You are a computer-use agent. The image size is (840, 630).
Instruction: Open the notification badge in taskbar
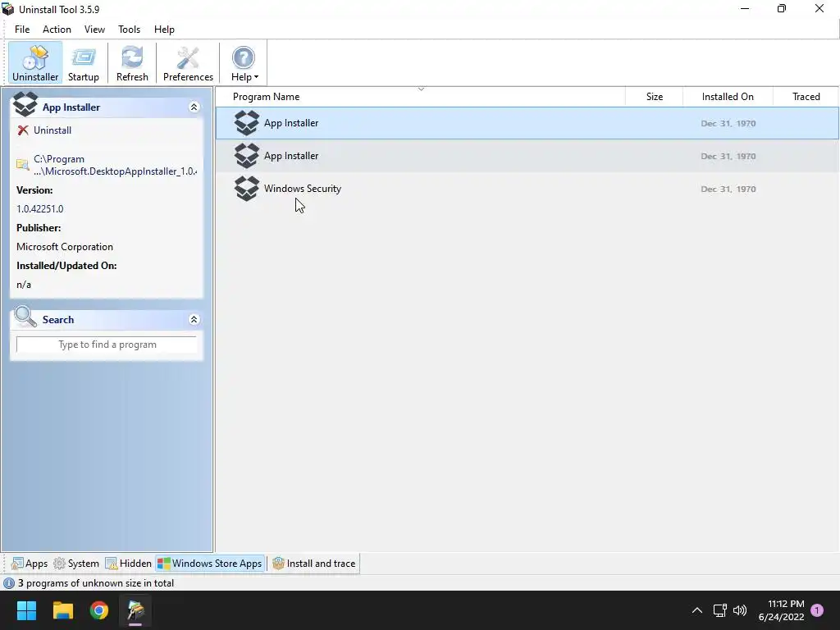817,610
